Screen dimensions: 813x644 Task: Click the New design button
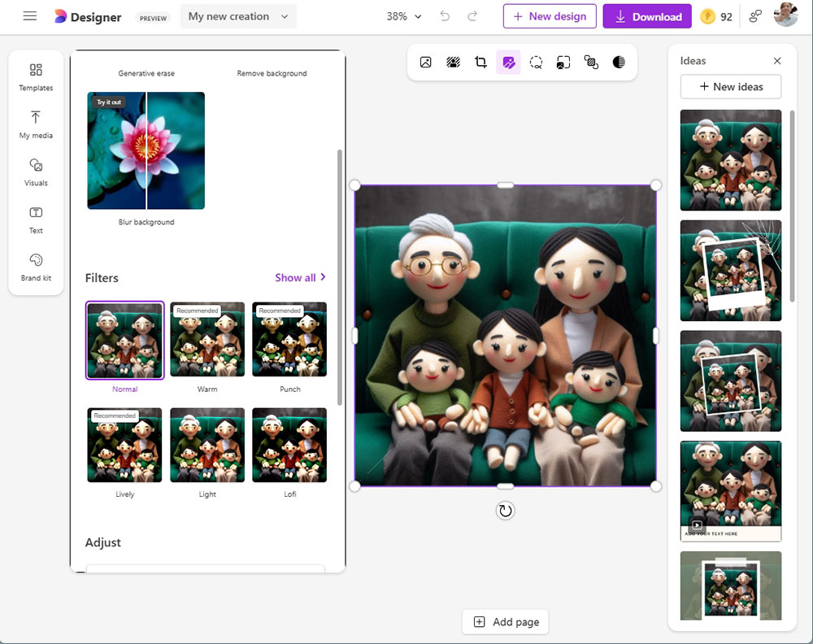coord(550,16)
